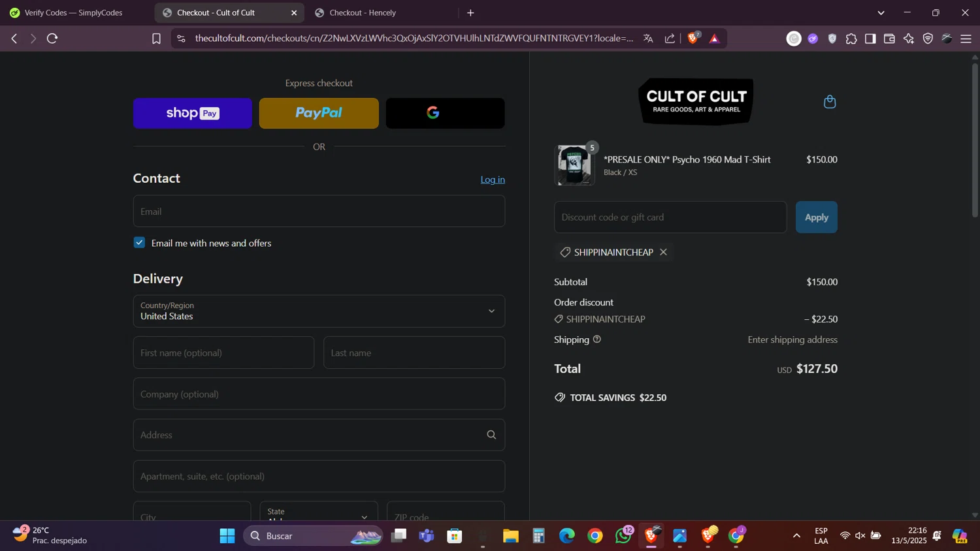980x551 pixels.
Task: Expand browser tab search chevron
Action: point(881,12)
